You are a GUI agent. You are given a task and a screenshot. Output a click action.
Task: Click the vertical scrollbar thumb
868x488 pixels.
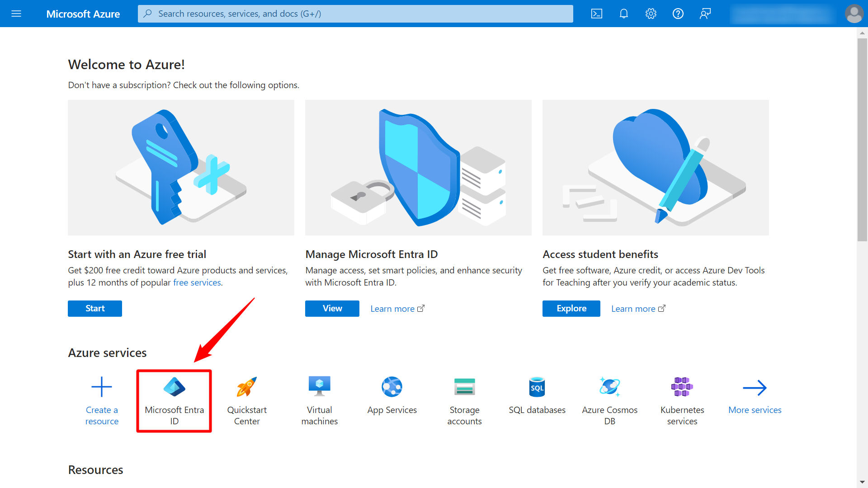click(862, 140)
